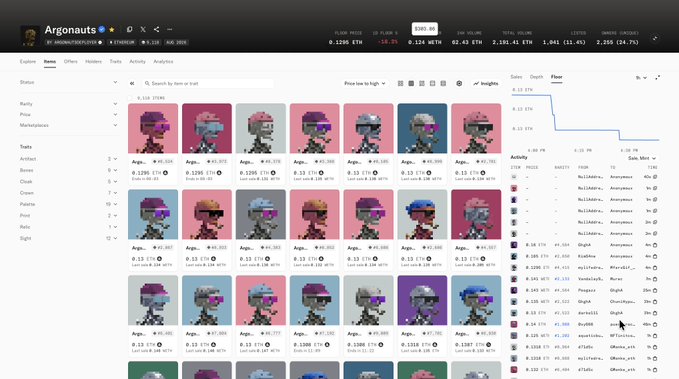Click the mint icon in the 40s activity row

coord(655,177)
